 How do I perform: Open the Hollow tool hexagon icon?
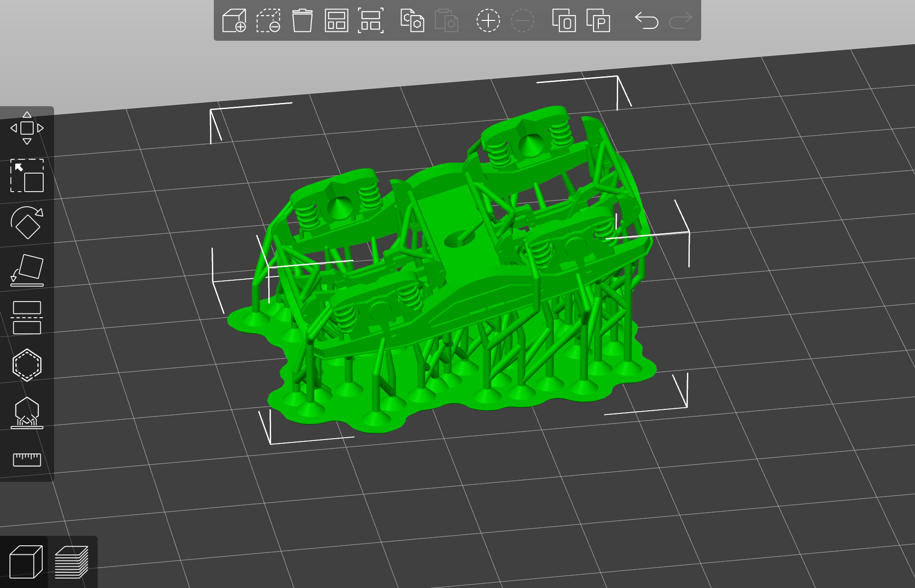pos(27,365)
